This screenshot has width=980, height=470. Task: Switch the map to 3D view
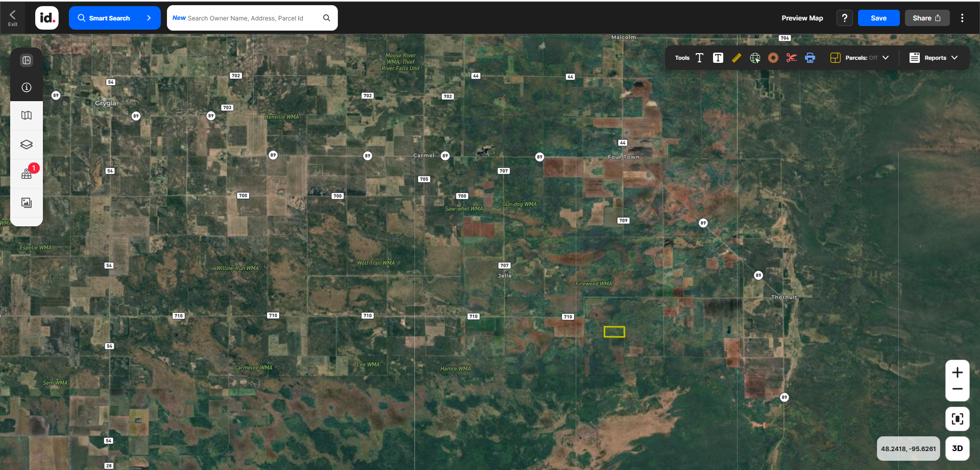[957, 449]
